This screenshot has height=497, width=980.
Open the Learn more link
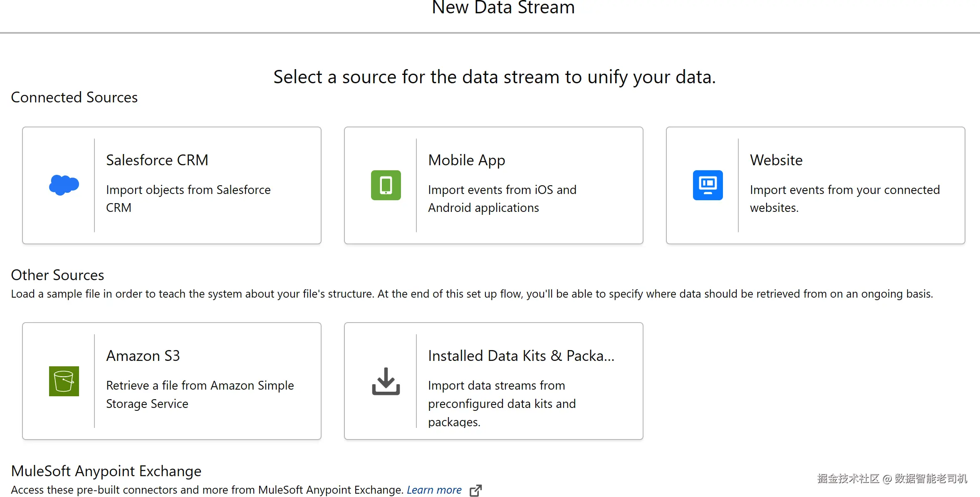point(434,490)
